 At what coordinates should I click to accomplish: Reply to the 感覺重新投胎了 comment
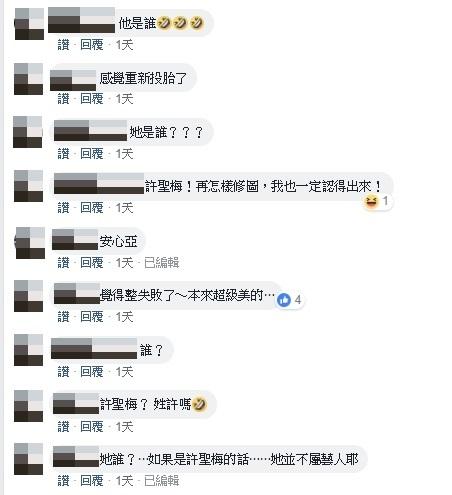[92, 99]
